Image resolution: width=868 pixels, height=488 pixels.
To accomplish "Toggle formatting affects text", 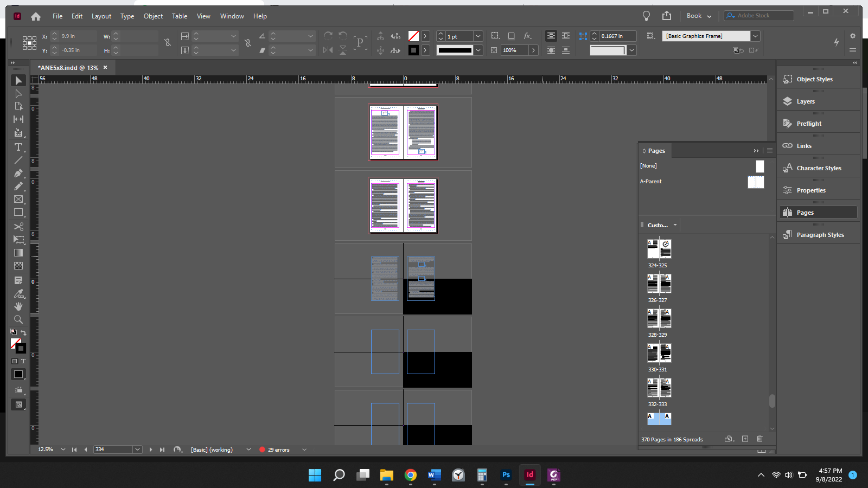I will pyautogui.click(x=23, y=361).
